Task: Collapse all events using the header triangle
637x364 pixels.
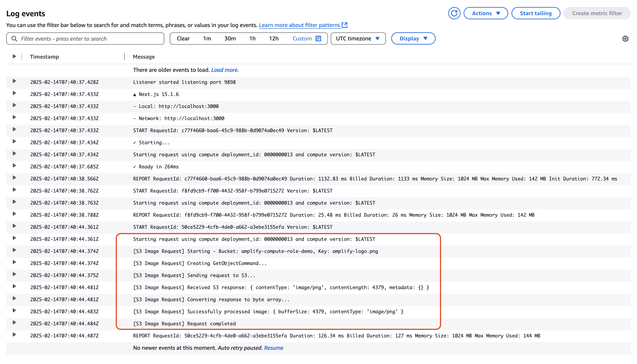Action: click(14, 56)
